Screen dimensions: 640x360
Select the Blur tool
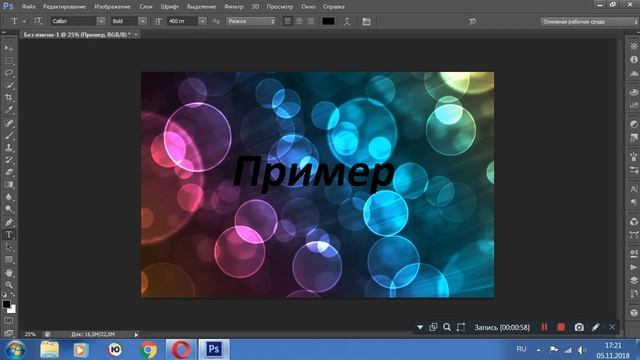coord(9,197)
